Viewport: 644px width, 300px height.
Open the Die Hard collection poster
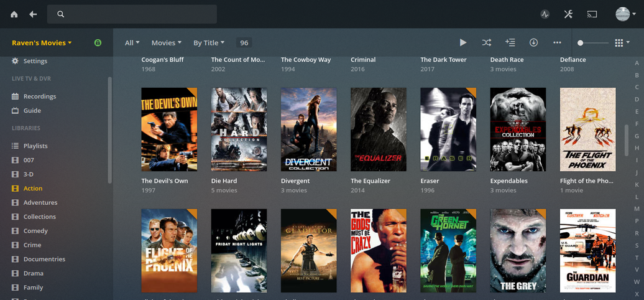[x=239, y=129]
